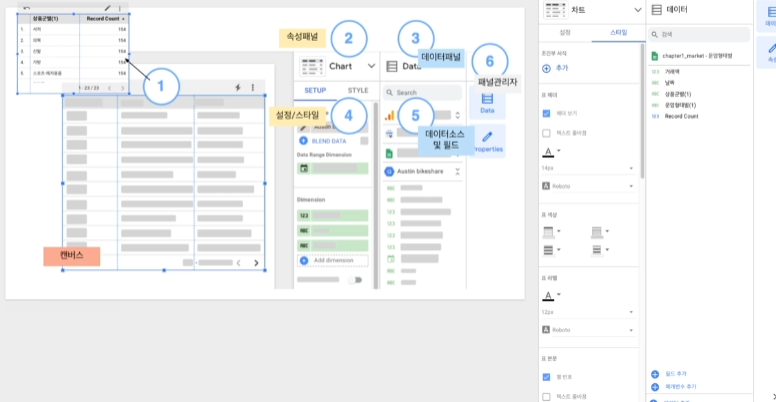Toggle the switch below Add dimension
776x402 pixels.
point(355,280)
